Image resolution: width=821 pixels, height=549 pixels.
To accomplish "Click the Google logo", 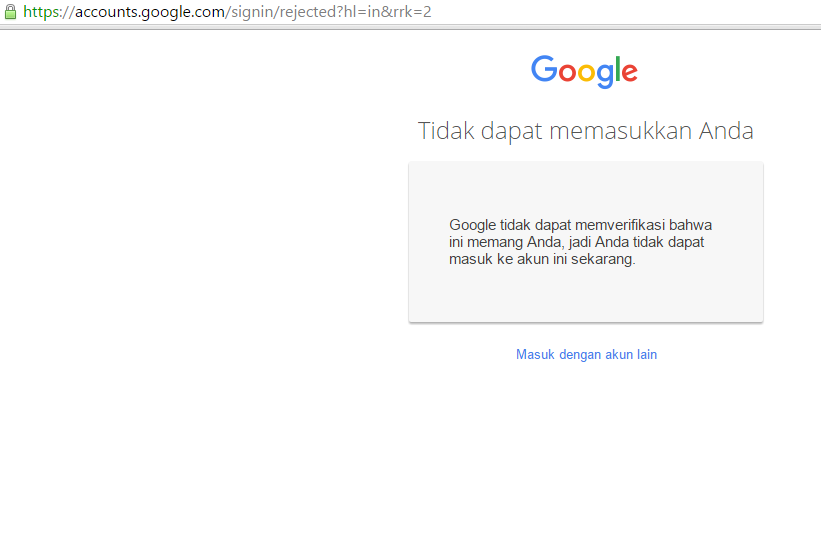I will coord(584,72).
